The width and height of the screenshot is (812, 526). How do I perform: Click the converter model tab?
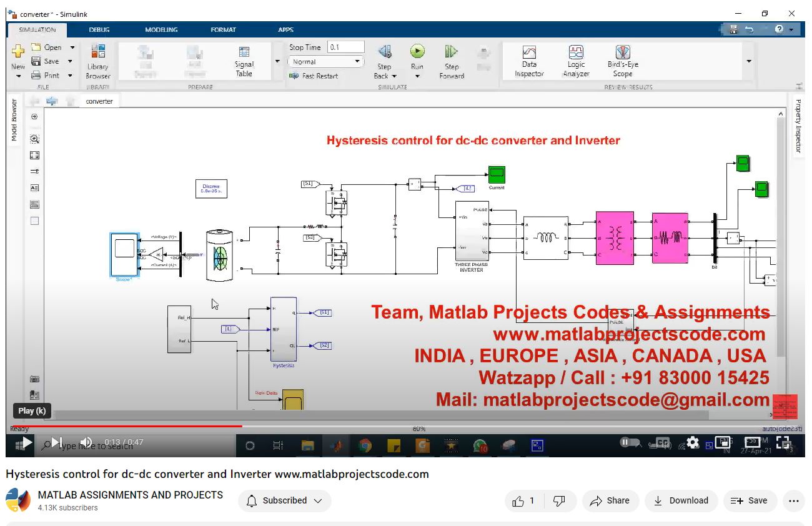point(99,101)
